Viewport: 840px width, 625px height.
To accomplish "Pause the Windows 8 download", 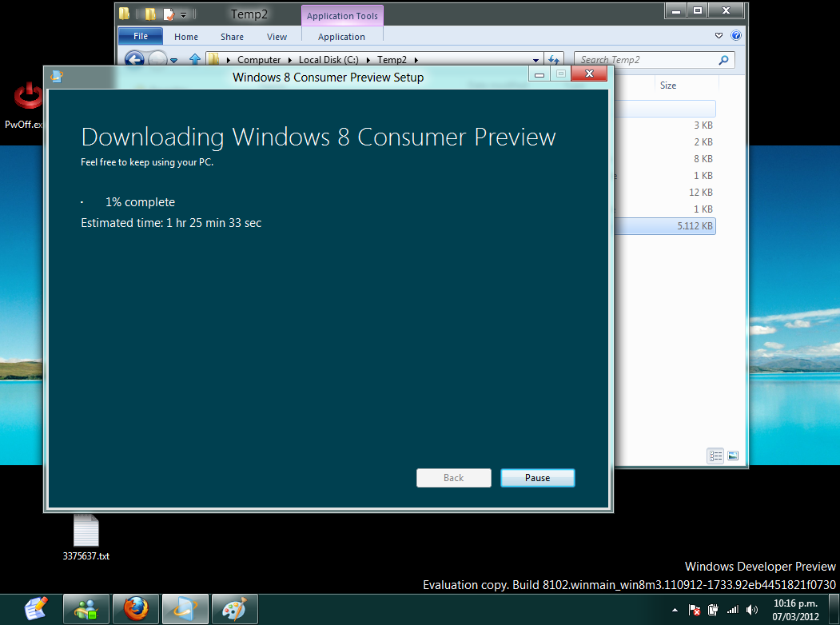I will 537,477.
